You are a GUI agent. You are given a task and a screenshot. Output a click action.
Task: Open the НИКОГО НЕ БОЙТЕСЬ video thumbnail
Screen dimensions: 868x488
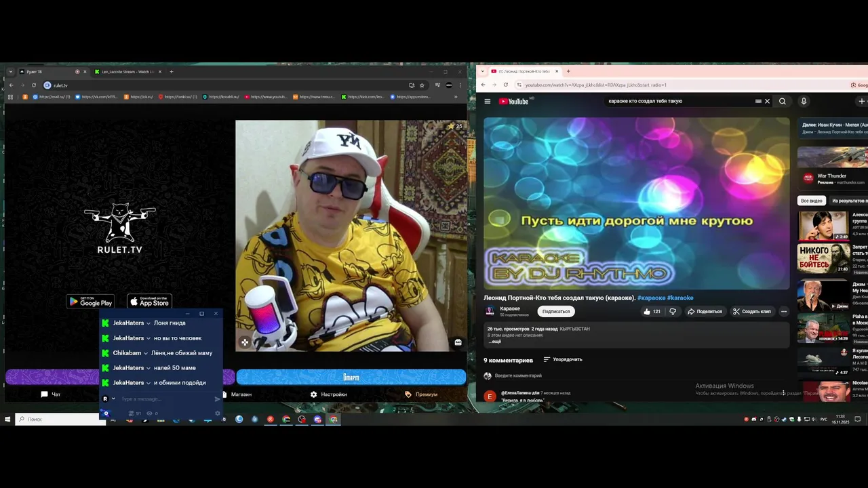[x=823, y=258]
